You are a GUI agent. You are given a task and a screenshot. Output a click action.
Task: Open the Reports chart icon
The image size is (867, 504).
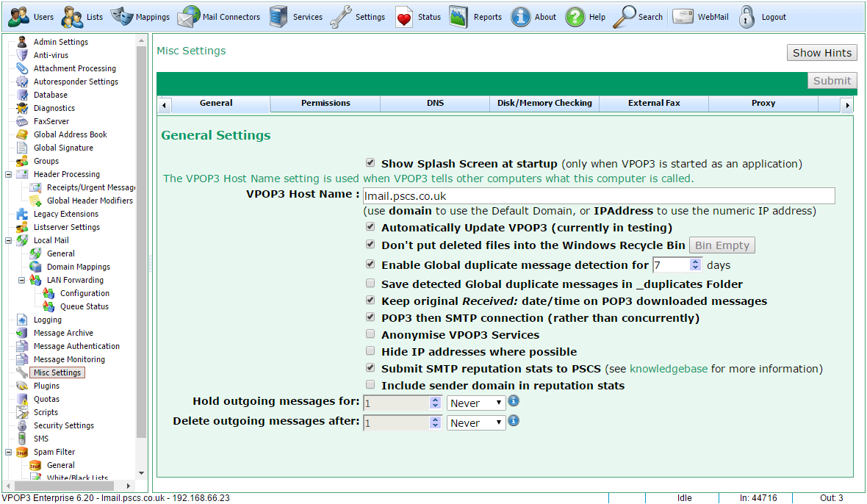coord(459,17)
